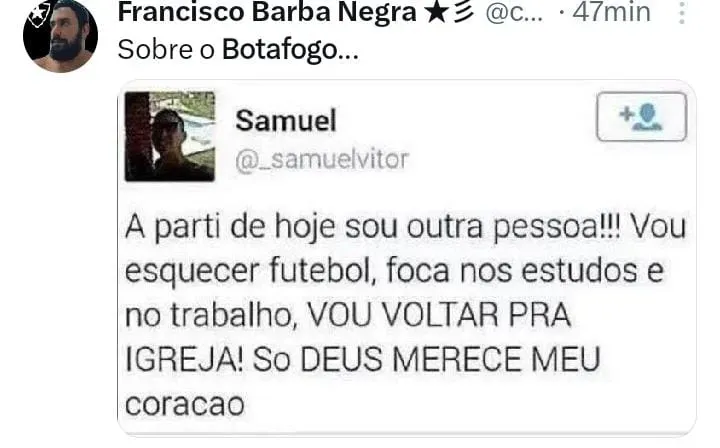This screenshot has width=720, height=448.
Task: Click the person silhouette in the follow button
Action: click(x=647, y=118)
